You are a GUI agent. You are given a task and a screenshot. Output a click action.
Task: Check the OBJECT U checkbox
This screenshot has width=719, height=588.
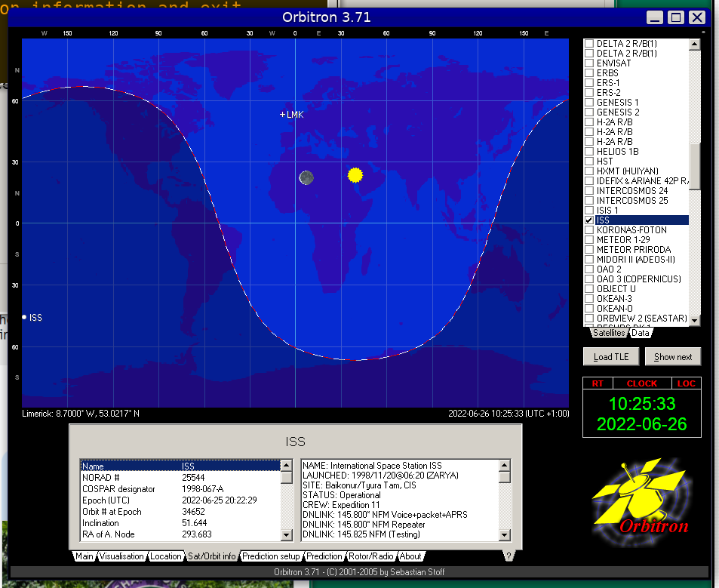[589, 288]
